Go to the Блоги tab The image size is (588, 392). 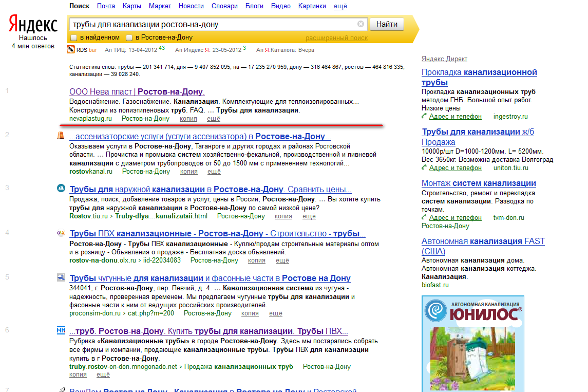(254, 6)
